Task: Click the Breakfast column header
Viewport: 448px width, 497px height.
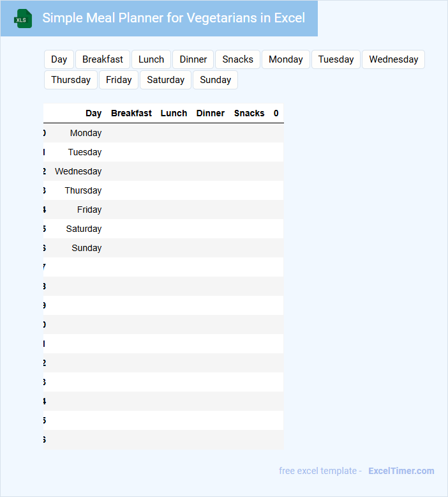Action: (x=131, y=113)
